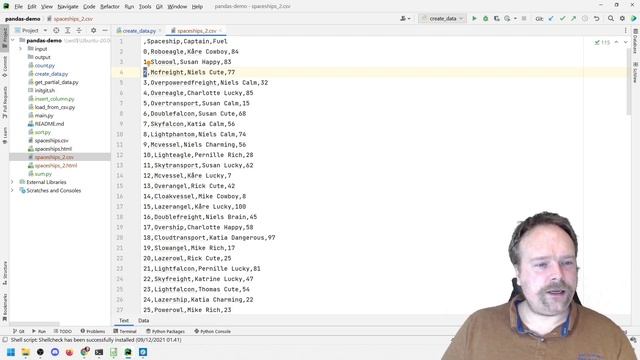
Task: Open the File menu
Action: [18, 7]
